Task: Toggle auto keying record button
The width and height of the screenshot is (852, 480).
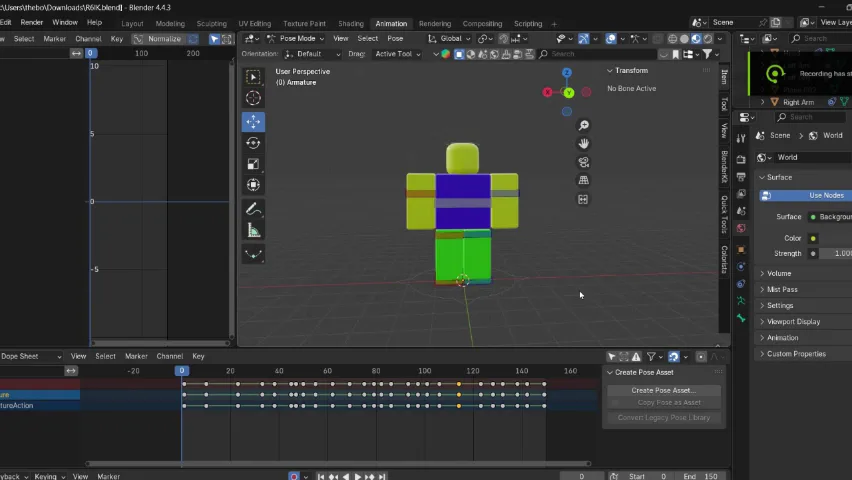Action: [x=294, y=476]
